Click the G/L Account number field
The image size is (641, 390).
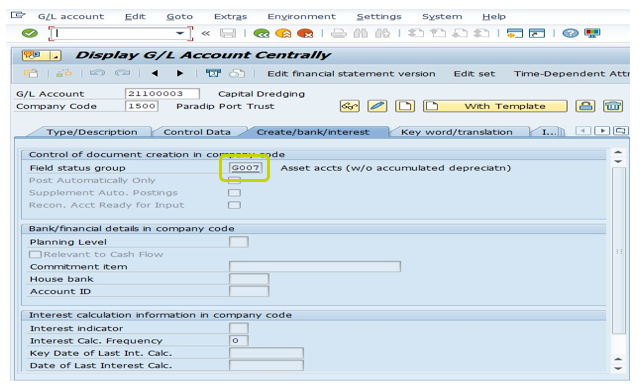(x=162, y=94)
